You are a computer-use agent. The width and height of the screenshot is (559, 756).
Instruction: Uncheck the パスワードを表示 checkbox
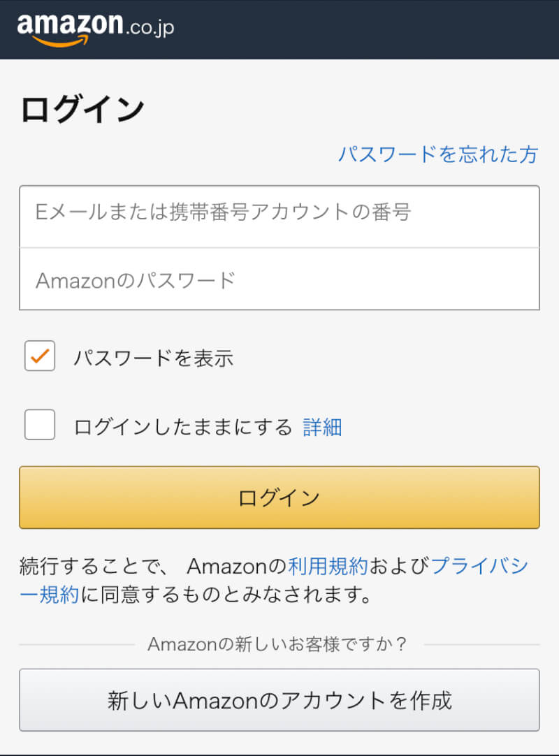(x=40, y=356)
